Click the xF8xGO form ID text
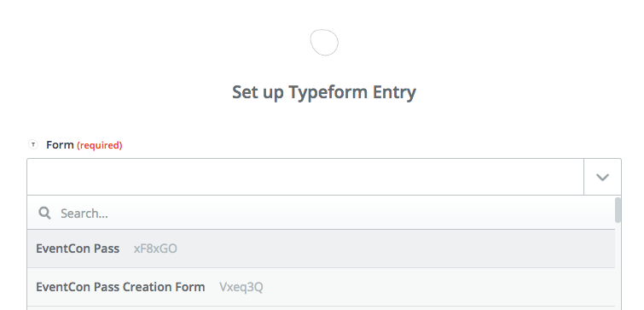Image resolution: width=644 pixels, height=310 pixels. [x=155, y=249]
